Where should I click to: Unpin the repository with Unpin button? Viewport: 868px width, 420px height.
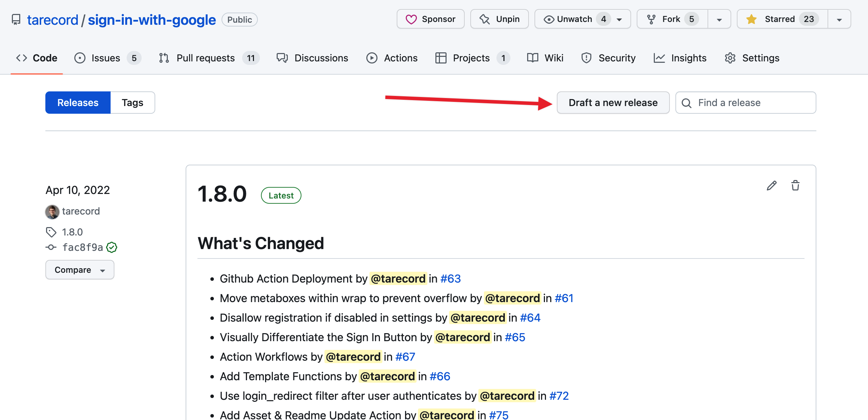tap(499, 19)
